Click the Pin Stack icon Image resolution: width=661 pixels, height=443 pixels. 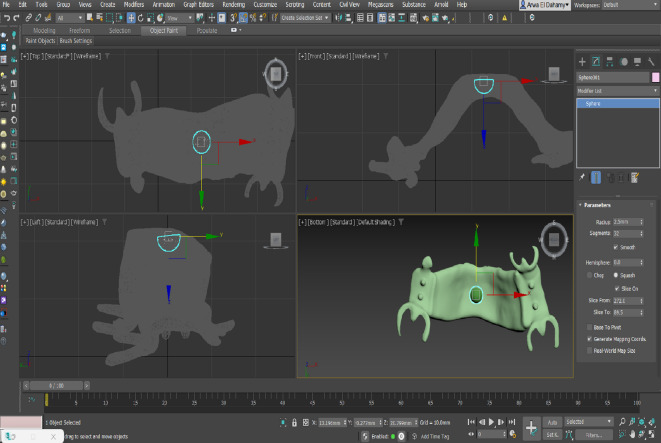coord(583,177)
